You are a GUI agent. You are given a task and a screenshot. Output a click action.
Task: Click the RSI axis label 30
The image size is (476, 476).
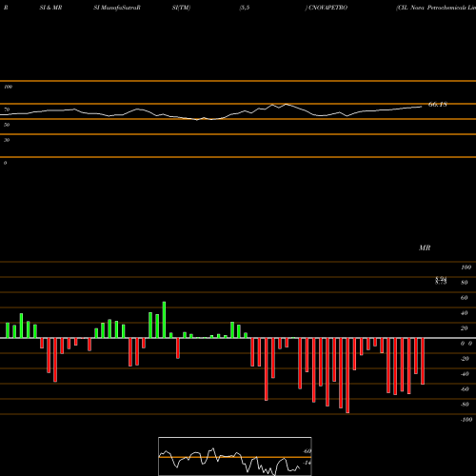(7, 140)
